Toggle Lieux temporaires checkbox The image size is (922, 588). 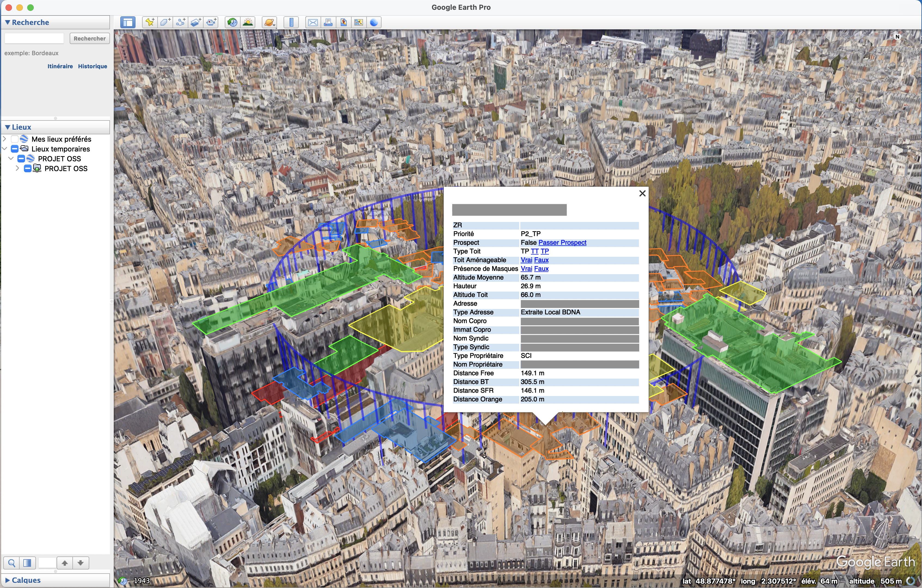click(x=14, y=149)
